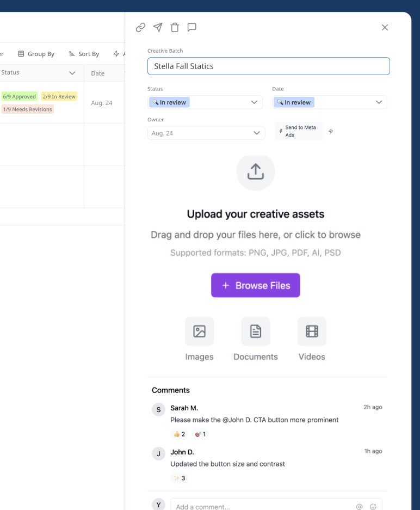Viewport: 420px width, 510px height.
Task: Edit the Creative Batch name field
Action: [x=269, y=66]
